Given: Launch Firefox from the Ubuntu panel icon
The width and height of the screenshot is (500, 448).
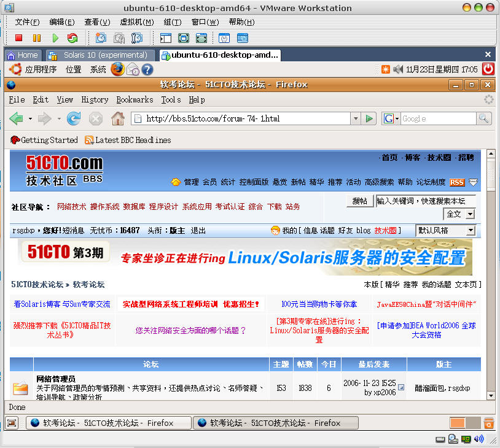Looking at the screenshot, I should (x=117, y=69).
